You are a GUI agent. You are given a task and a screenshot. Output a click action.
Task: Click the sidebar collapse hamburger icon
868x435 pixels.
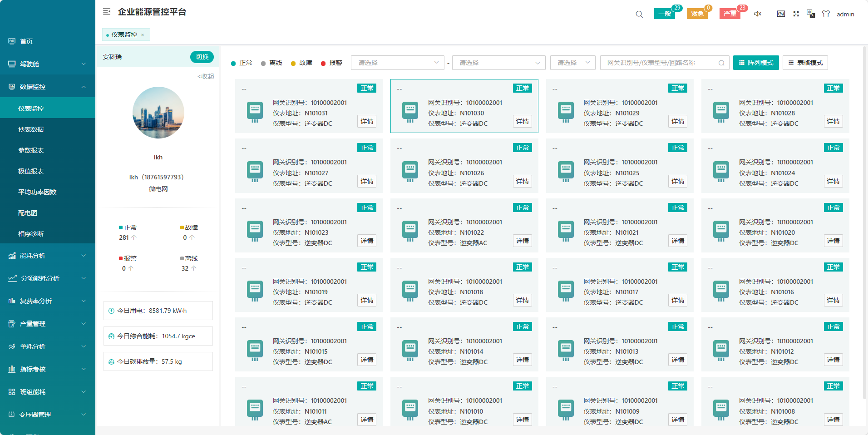[107, 12]
